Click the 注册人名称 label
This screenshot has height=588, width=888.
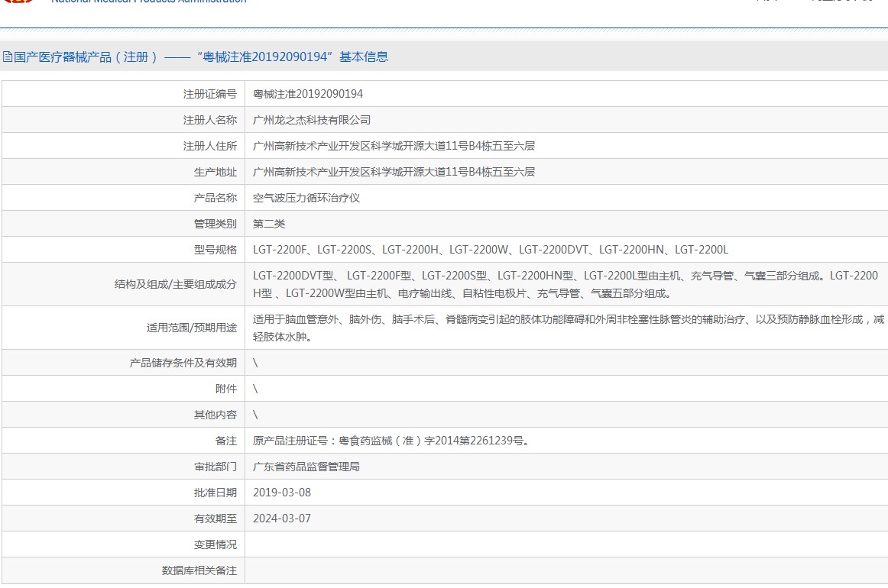click(209, 120)
